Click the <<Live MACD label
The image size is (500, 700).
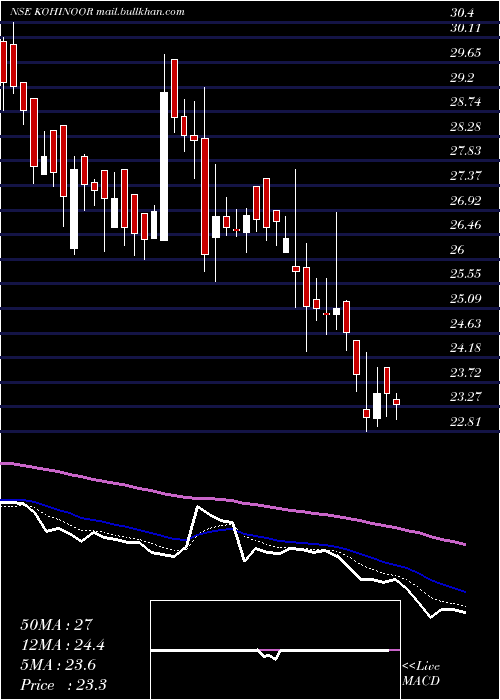point(421,674)
